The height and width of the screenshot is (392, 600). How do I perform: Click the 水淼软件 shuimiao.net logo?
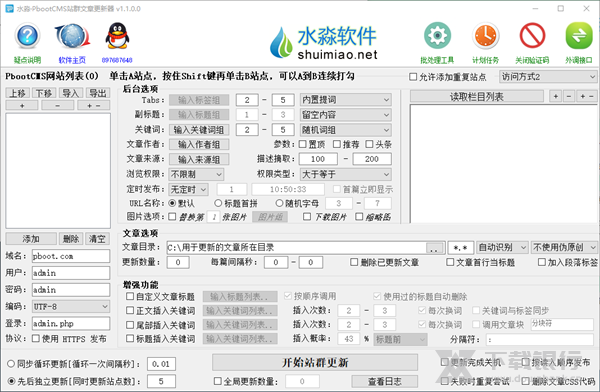[x=324, y=43]
